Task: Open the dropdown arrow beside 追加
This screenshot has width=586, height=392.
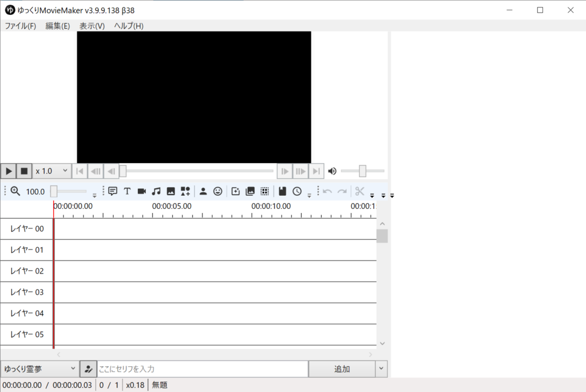Action: click(x=381, y=369)
